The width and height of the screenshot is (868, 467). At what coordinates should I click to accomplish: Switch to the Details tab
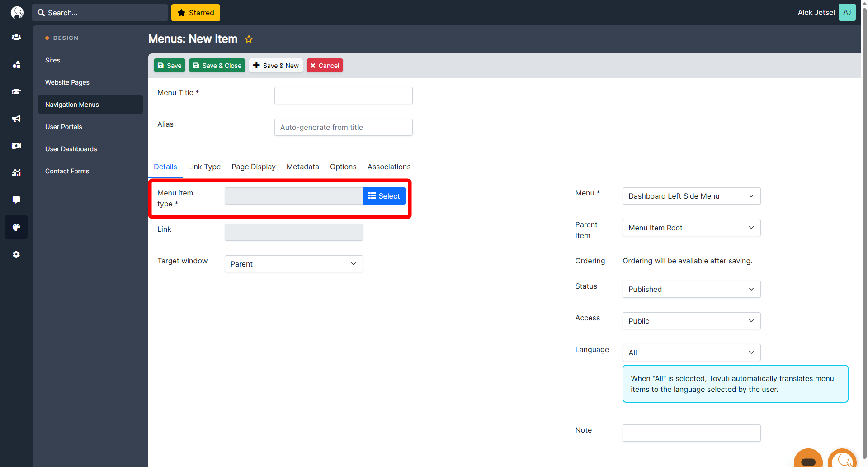[x=165, y=167]
